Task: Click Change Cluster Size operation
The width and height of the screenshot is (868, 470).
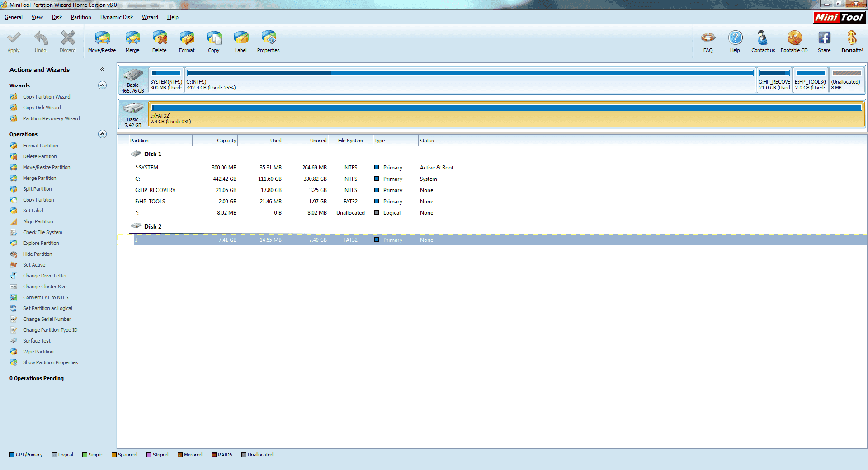Action: 45,287
